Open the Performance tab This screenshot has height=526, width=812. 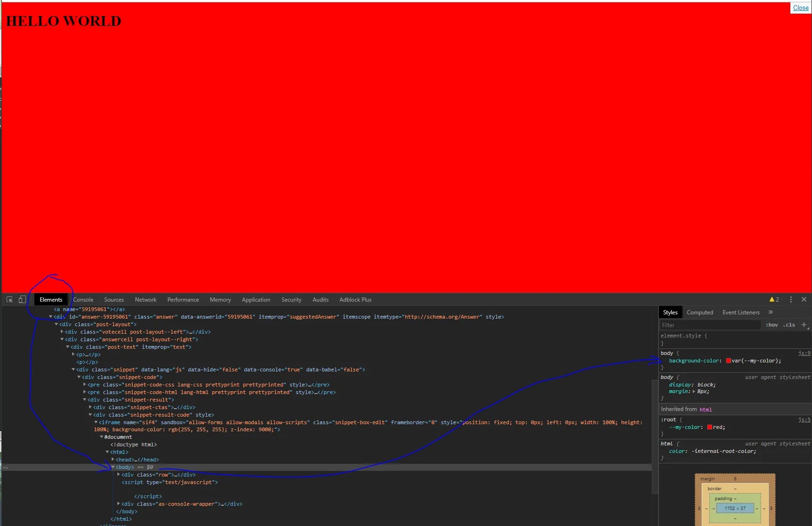click(x=183, y=299)
